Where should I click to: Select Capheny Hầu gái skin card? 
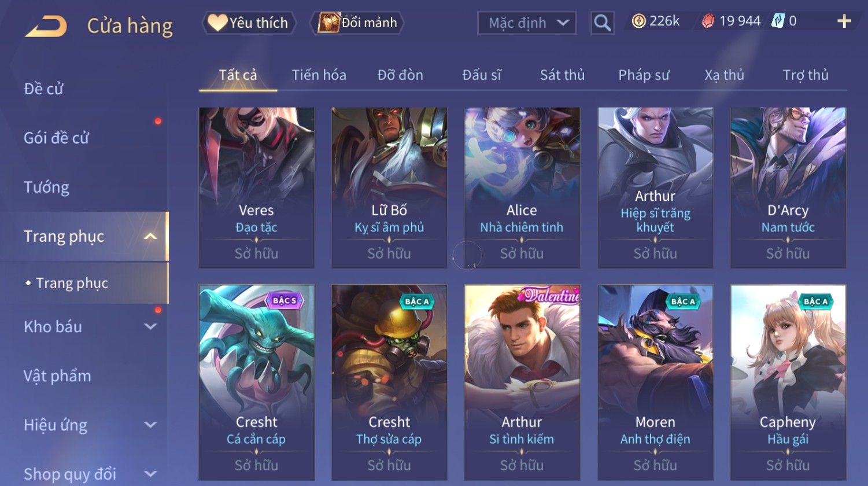coord(788,382)
